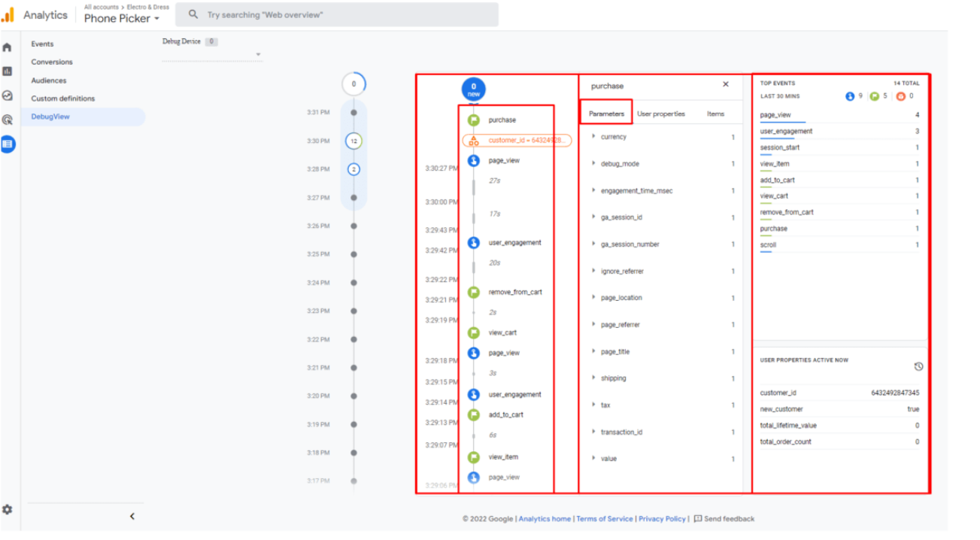Select the 3:30 PM timeline marker
980x540 pixels.
pyautogui.click(x=353, y=141)
